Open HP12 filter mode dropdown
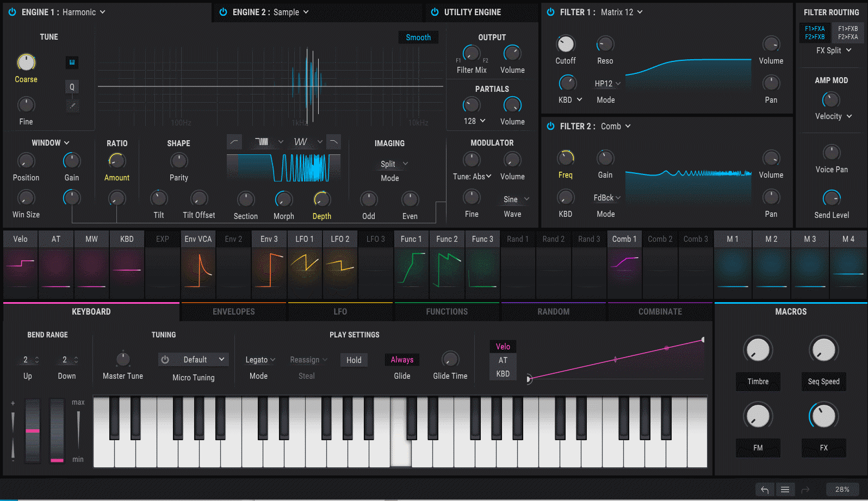Screen dimensions: 868x501 pyautogui.click(x=607, y=83)
